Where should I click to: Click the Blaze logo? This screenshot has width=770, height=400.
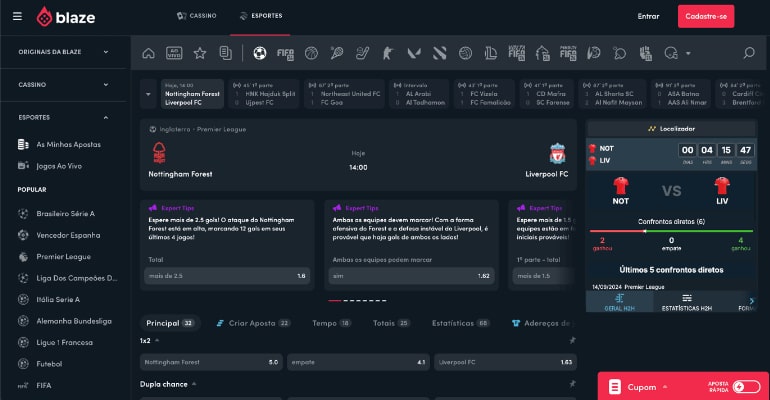66,17
